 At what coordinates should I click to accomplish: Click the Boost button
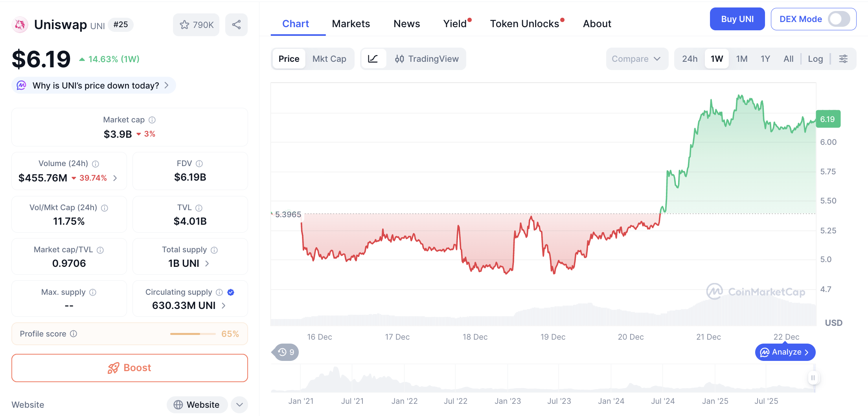pos(130,368)
